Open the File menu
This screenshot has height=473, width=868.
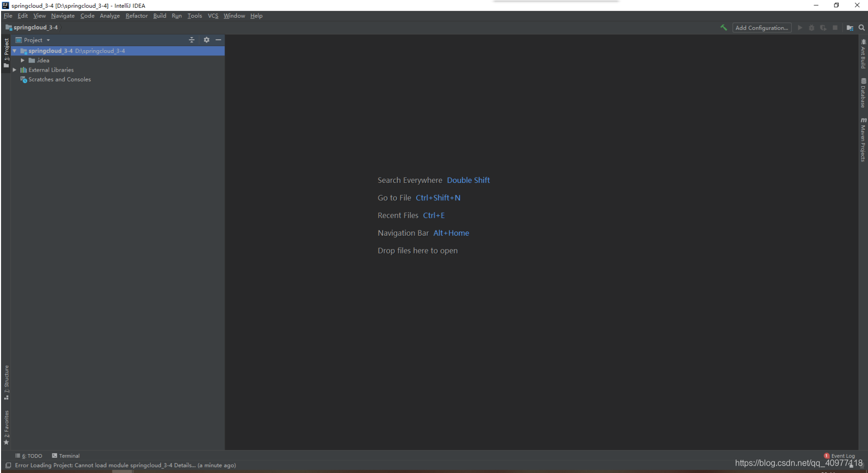click(8, 16)
